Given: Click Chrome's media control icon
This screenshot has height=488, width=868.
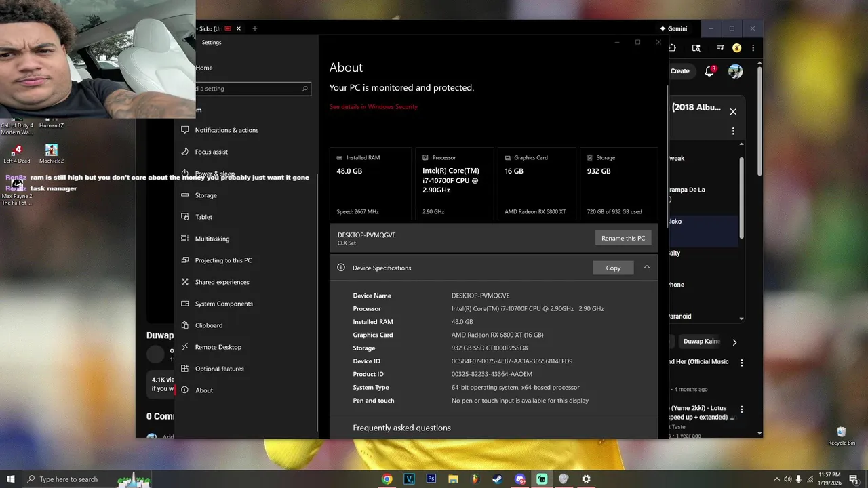Looking at the screenshot, I should click(720, 48).
